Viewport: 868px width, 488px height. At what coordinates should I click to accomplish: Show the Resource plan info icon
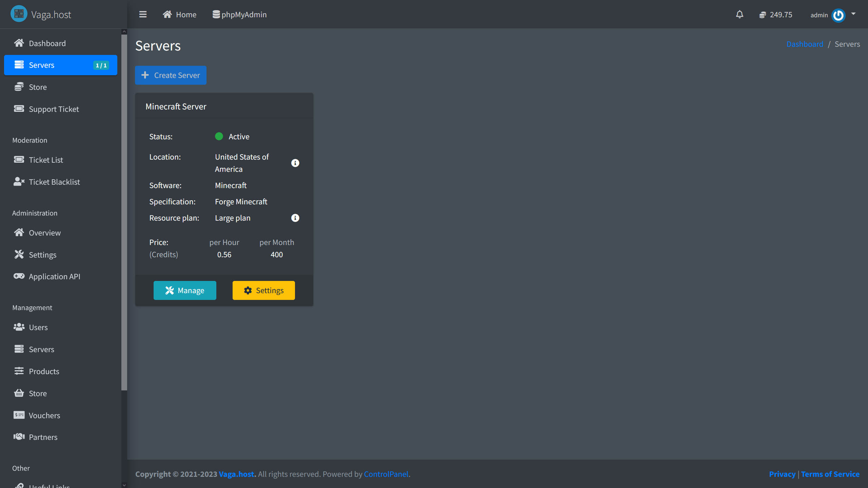click(295, 218)
